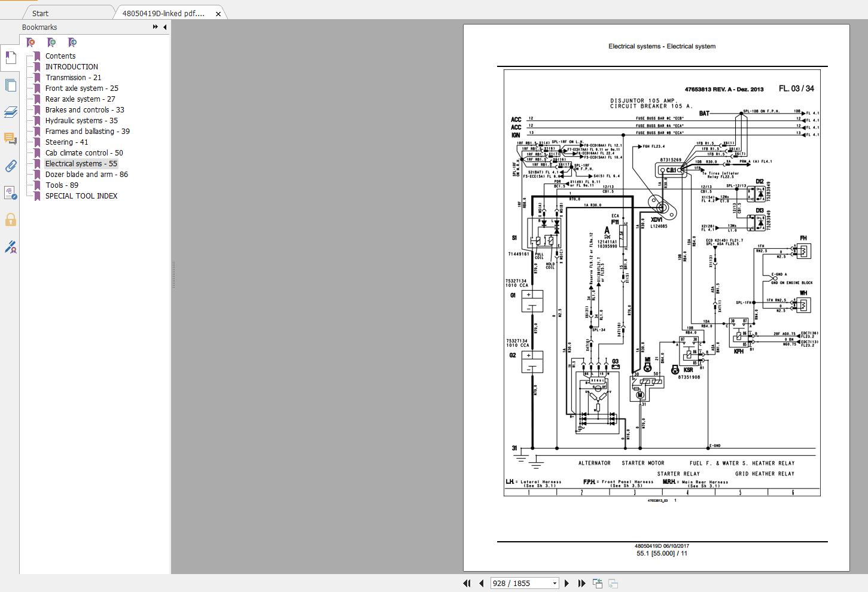Click the previous view icon

(598, 583)
